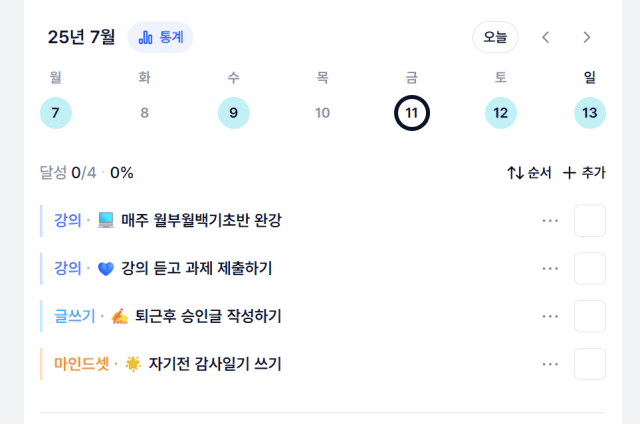Viewport: 640px width, 424px height.
Task: Check off 강의 듣고 과제 제출하기 task
Action: pos(590,268)
